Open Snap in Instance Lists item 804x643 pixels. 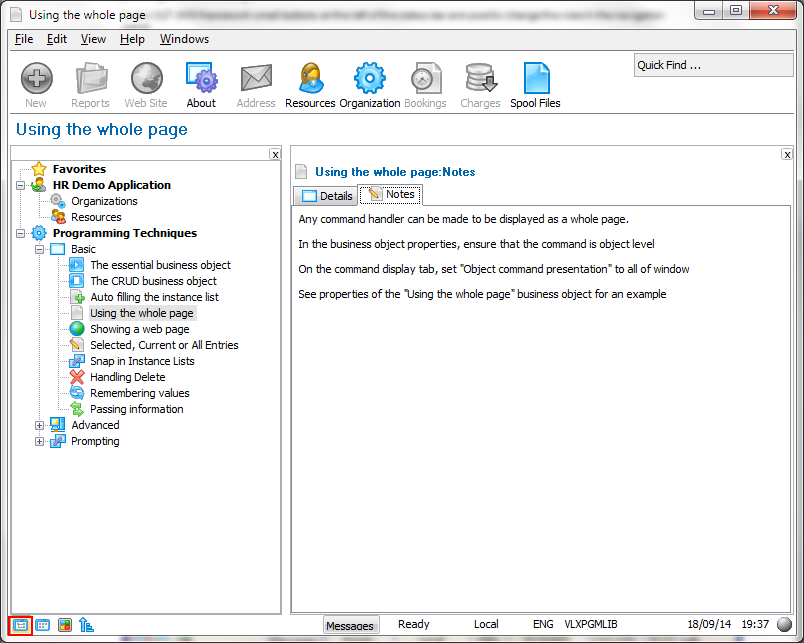pos(142,361)
